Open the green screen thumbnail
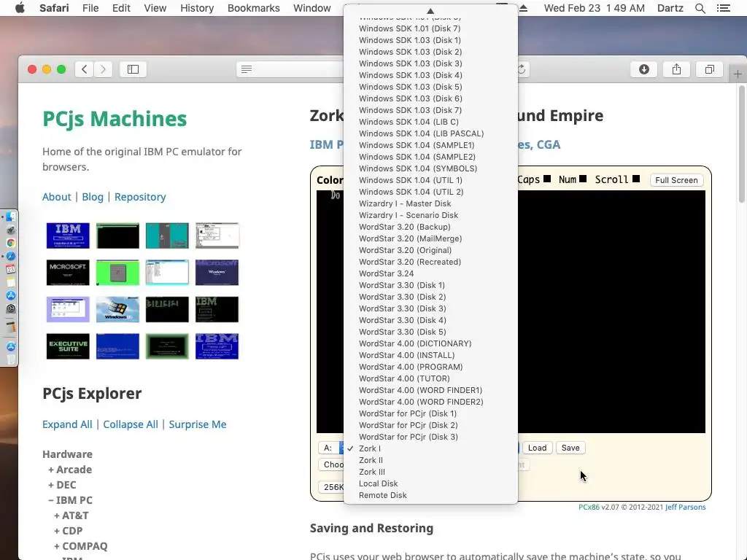 (x=117, y=273)
